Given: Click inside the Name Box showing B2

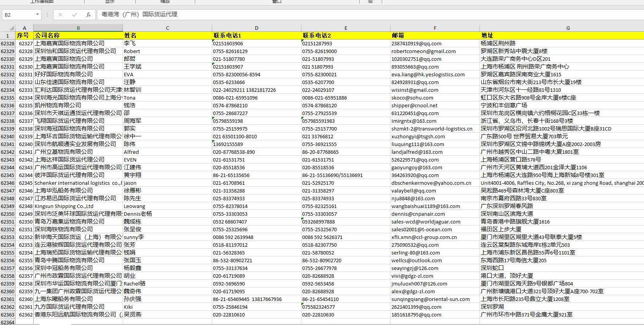Looking at the screenshot, I should coord(19,15).
